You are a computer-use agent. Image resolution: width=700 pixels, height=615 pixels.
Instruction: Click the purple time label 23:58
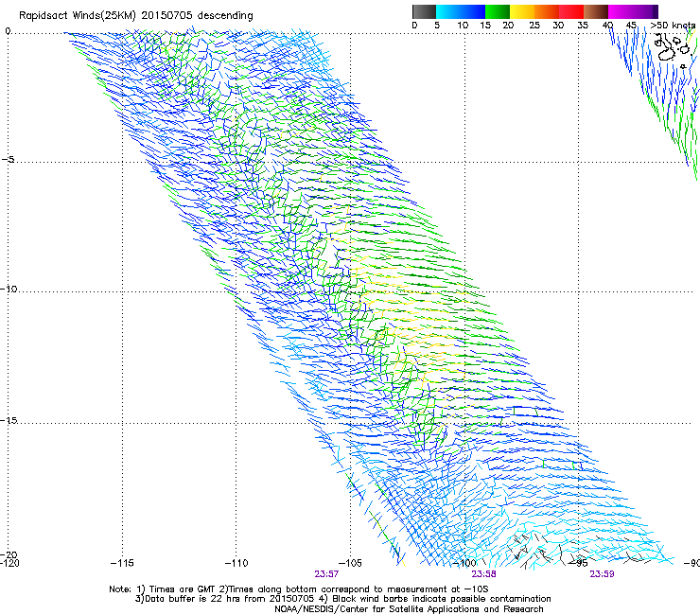tap(484, 573)
